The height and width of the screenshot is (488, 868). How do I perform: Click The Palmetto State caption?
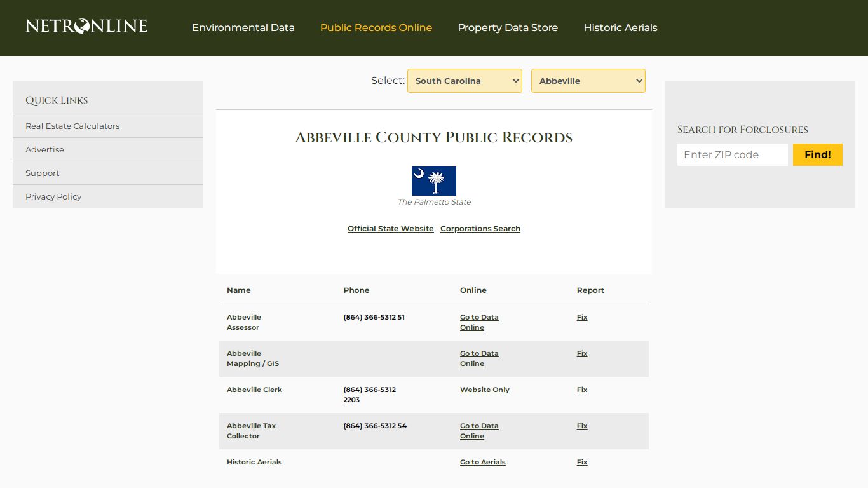coord(434,202)
